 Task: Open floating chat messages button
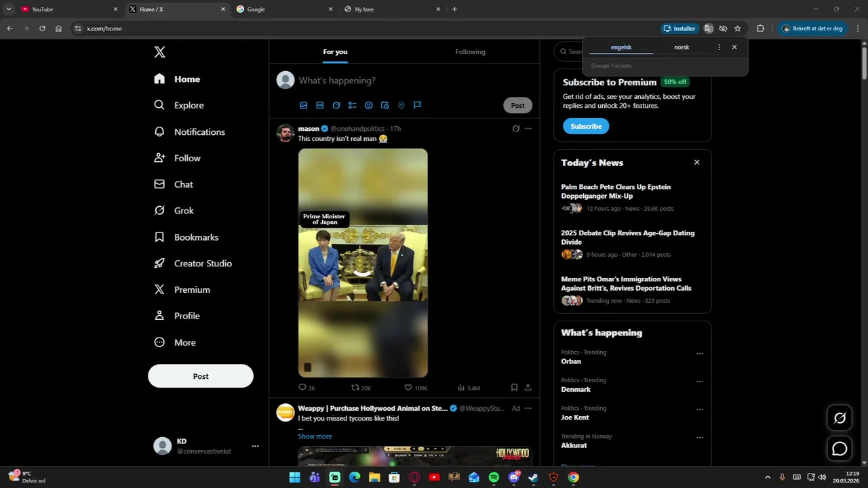pos(840,449)
